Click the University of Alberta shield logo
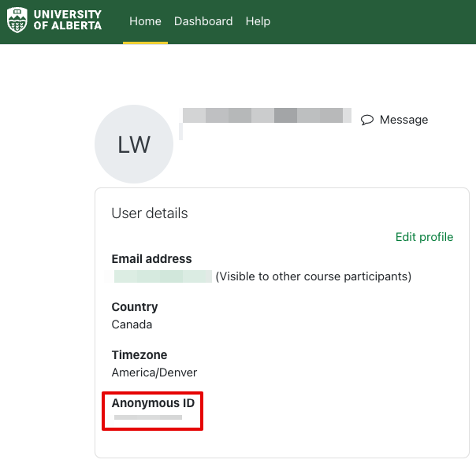Image resolution: width=476 pixels, height=467 pixels. (17, 20)
